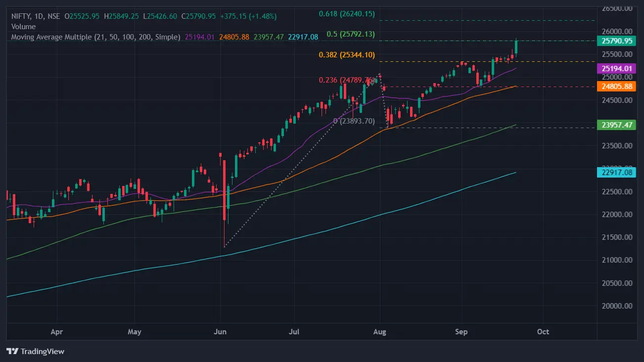
Task: Select the 0.618 (26240.15) Fibonacci level label
Action: (346, 14)
